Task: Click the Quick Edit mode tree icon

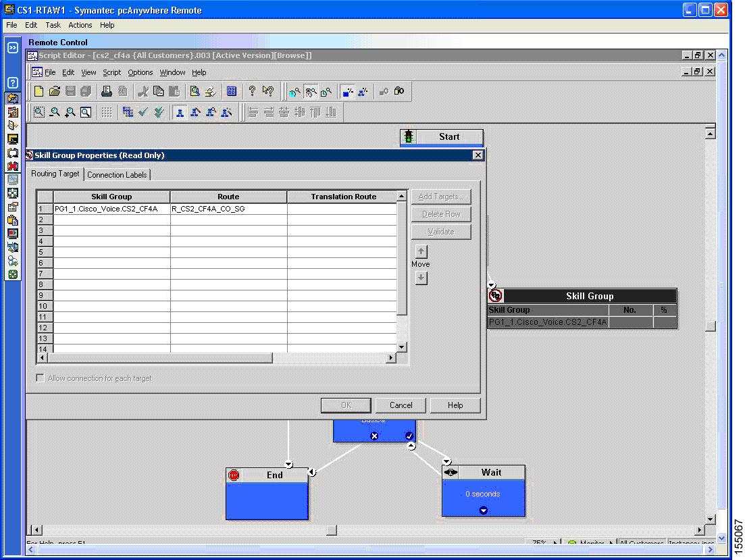Action: click(227, 112)
